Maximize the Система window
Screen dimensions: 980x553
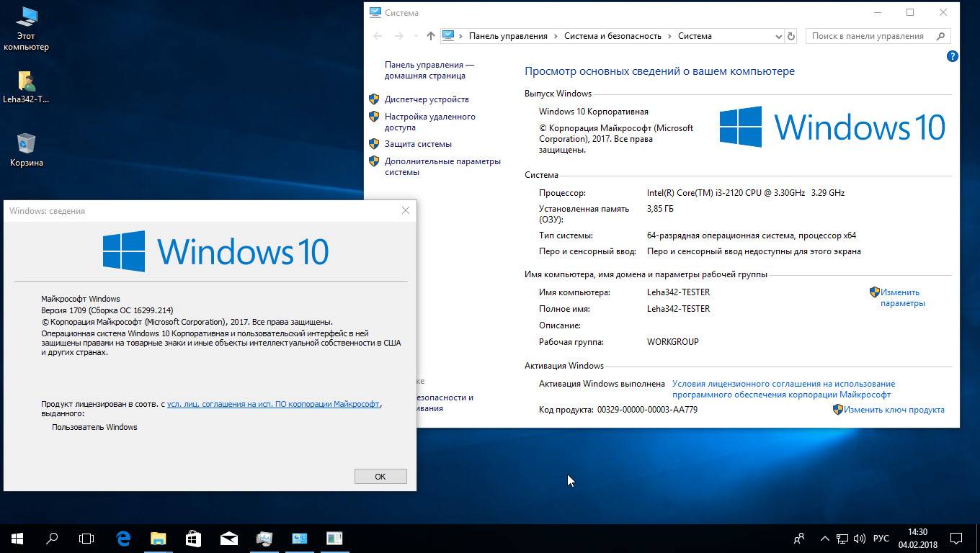click(x=910, y=12)
